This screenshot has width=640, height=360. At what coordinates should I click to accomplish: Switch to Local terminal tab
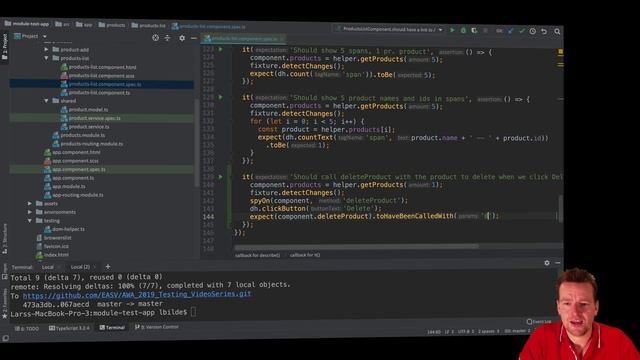(x=48, y=267)
